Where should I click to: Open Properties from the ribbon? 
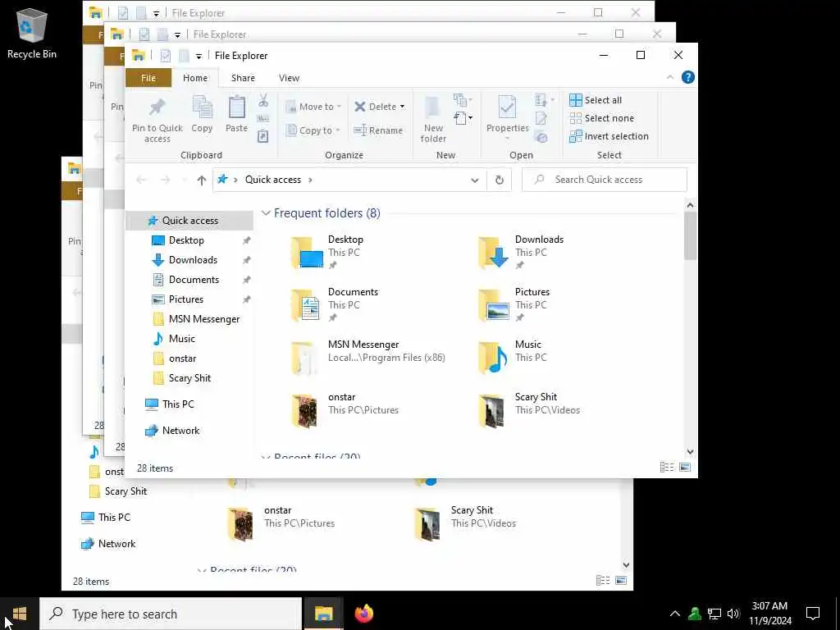[x=507, y=119]
